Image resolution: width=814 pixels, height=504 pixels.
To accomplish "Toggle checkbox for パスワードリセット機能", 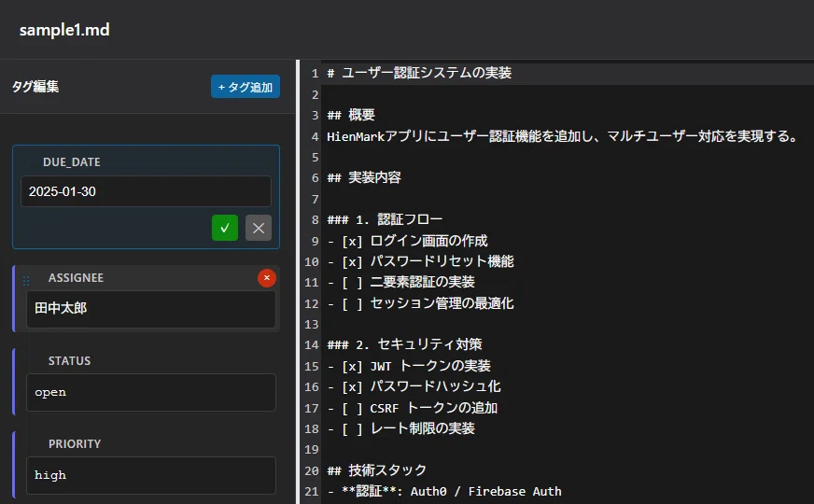I will point(352,262).
